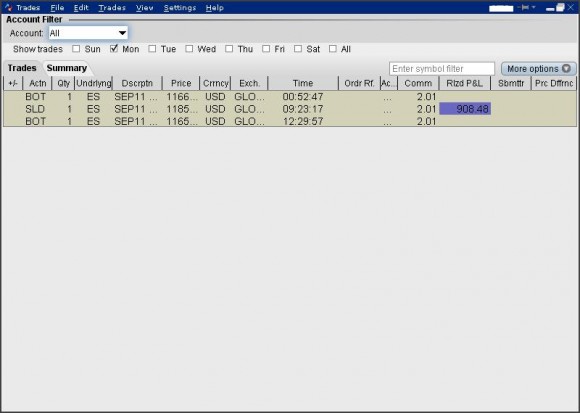Minimize window using title bar icon
Image resolution: width=580 pixels, height=413 pixels.
tap(550, 9)
